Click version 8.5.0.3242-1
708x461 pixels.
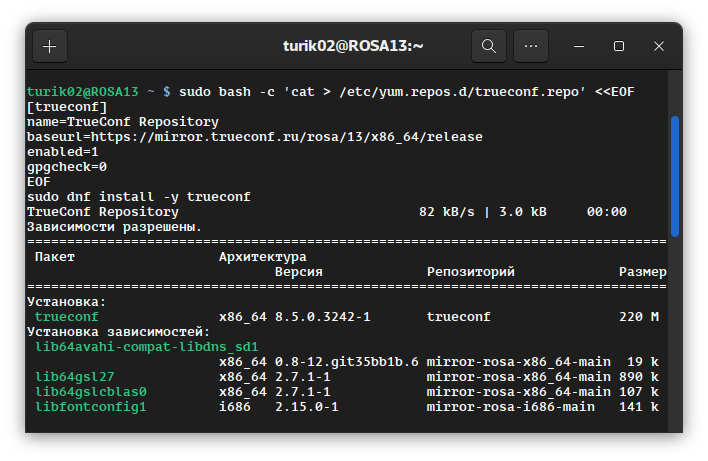(x=323, y=317)
